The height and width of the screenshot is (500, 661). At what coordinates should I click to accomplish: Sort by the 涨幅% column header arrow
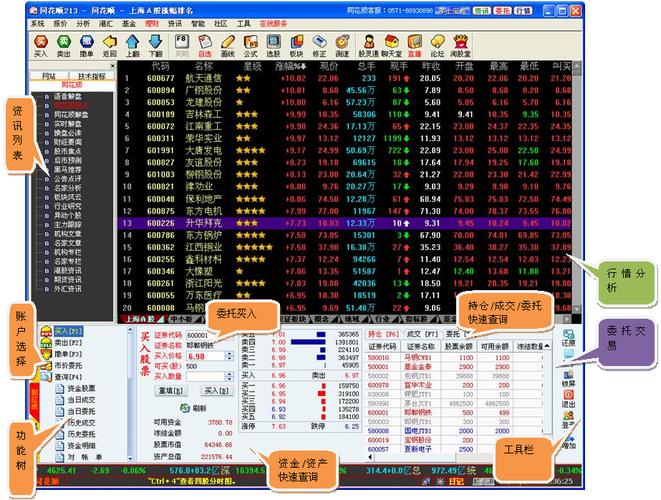(304, 66)
